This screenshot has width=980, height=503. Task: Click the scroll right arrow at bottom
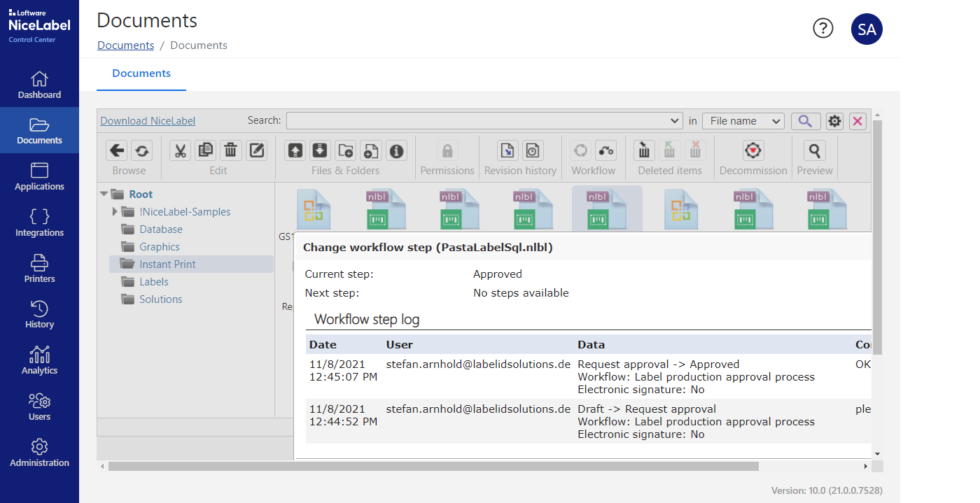click(865, 466)
